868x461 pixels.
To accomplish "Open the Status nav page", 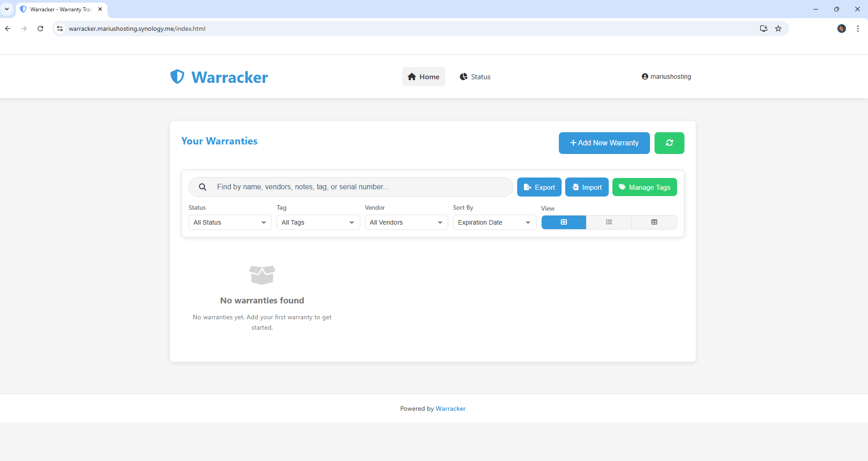I will (x=475, y=77).
